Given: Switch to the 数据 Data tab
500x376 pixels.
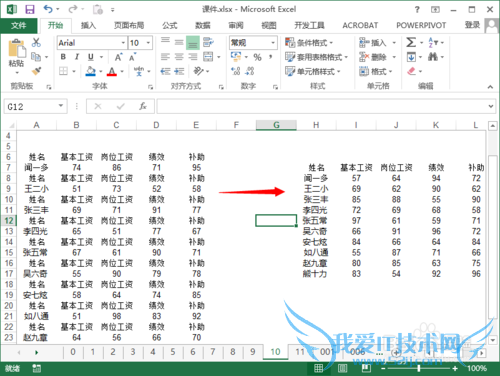Looking at the screenshot, I should (203, 25).
